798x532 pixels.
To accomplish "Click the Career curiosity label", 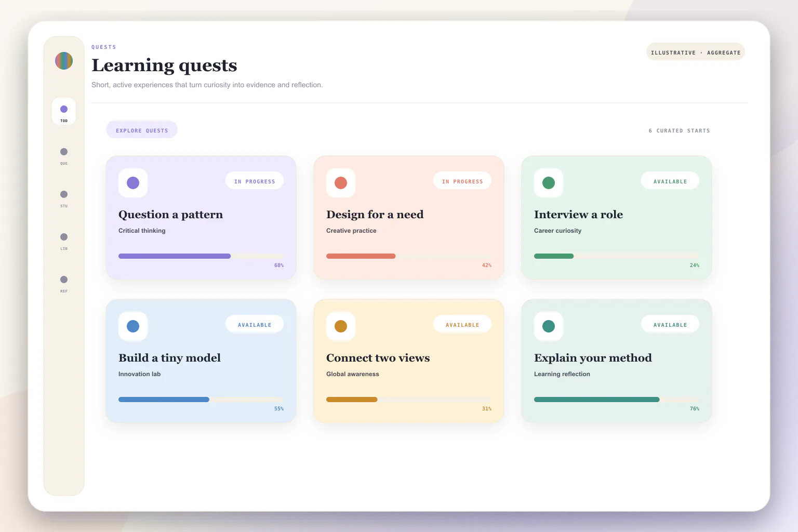I will pyautogui.click(x=557, y=231).
